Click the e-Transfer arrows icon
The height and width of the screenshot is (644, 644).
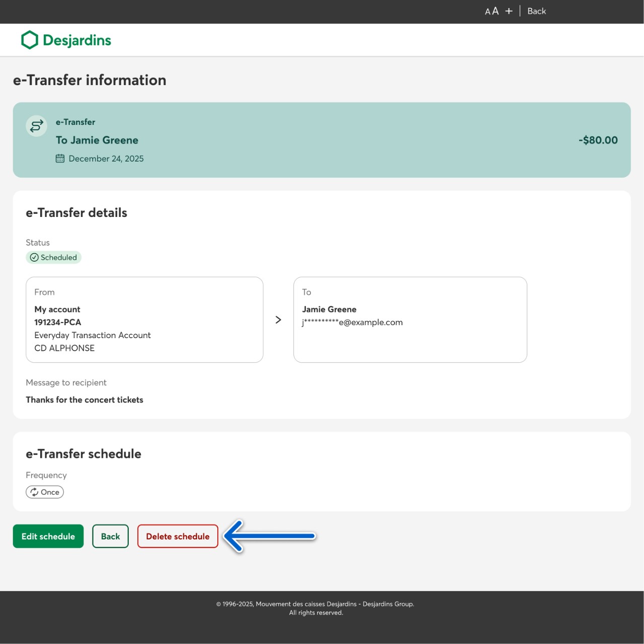pos(37,126)
